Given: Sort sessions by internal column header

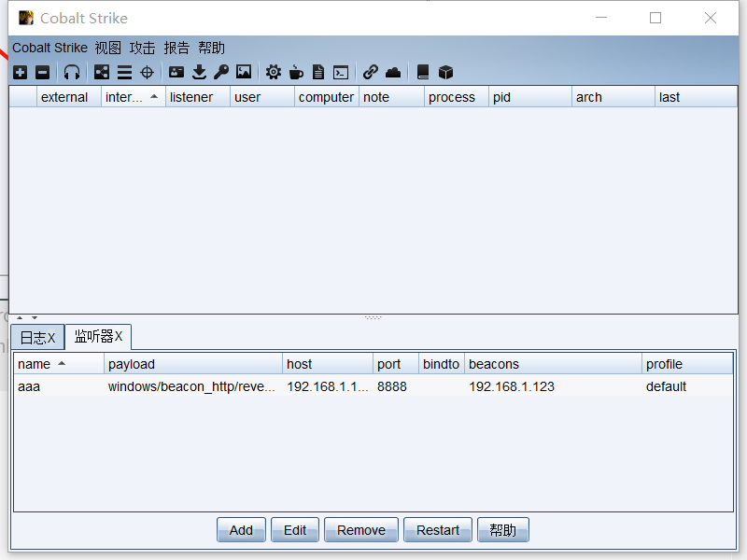Looking at the screenshot, I should click(x=133, y=97).
